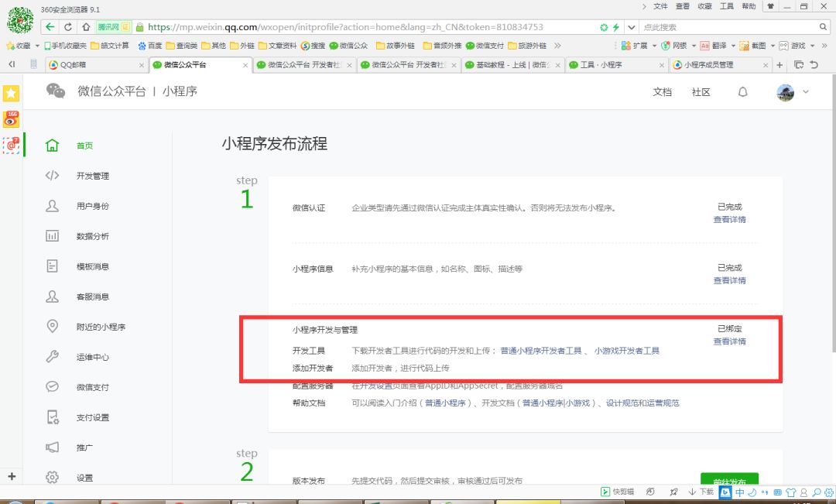Click the rocket accelerator icon in status bar
The height and width of the screenshot is (504, 836).
674,492
